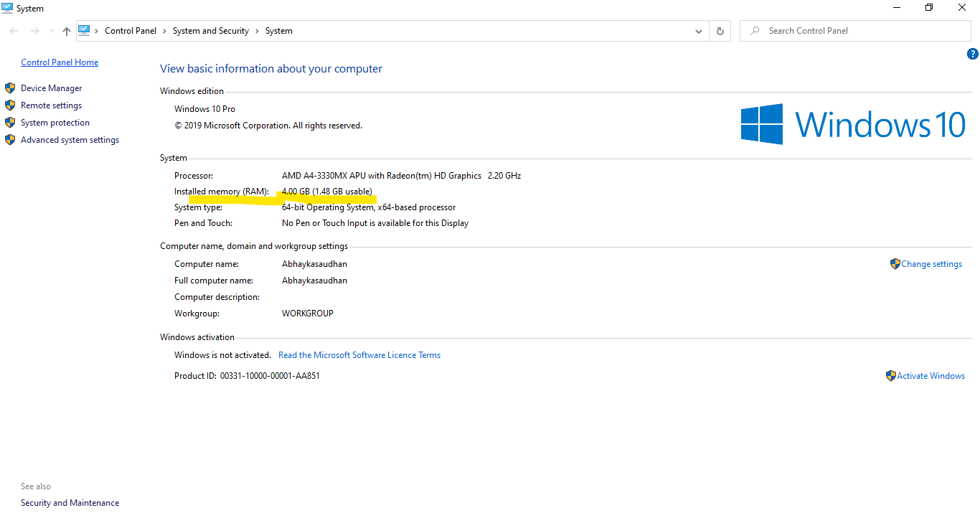The height and width of the screenshot is (518, 980).
Task: Click the Search Control Panel field
Action: coord(855,31)
